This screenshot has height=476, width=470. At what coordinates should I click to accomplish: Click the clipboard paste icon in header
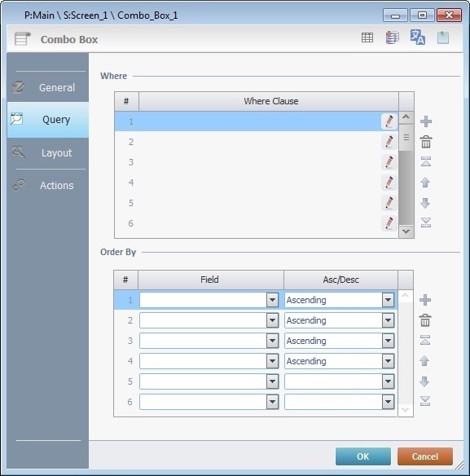pyautogui.click(x=443, y=37)
